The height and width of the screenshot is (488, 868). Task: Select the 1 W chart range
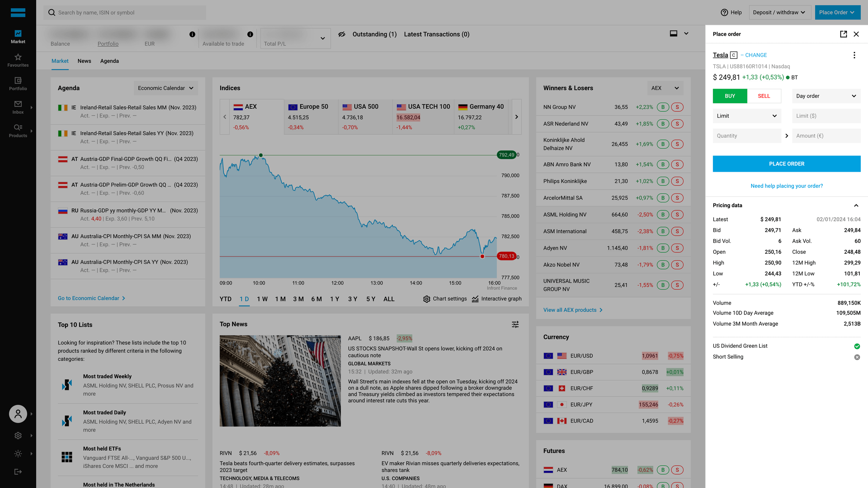pyautogui.click(x=262, y=299)
